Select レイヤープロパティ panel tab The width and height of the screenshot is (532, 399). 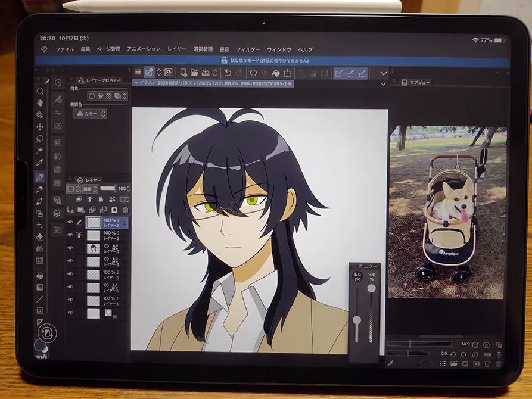99,80
